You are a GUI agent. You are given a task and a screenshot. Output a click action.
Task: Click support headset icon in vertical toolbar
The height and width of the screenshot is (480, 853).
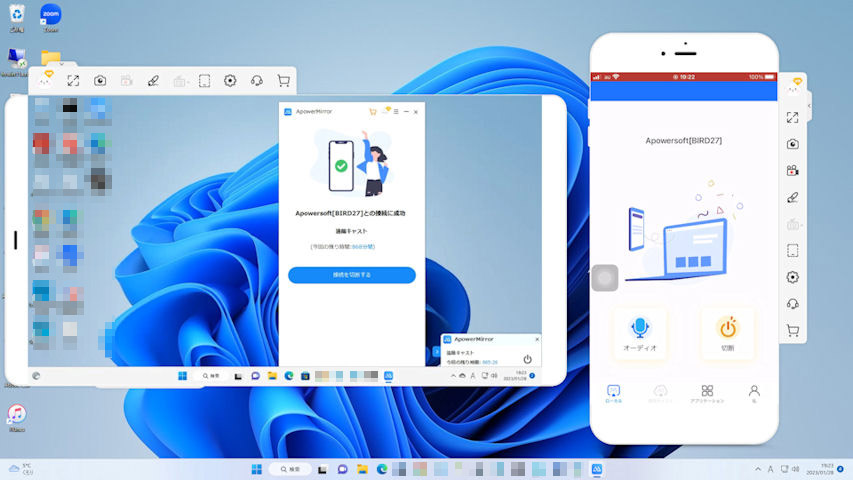pyautogui.click(x=793, y=304)
